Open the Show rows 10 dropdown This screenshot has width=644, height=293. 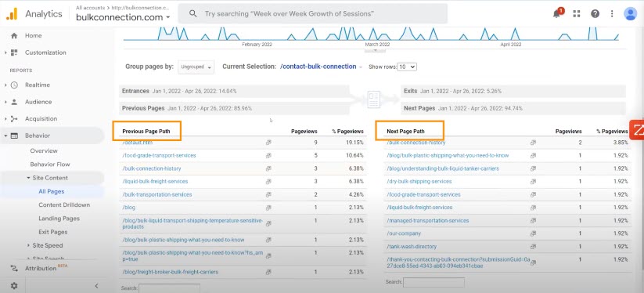[407, 67]
